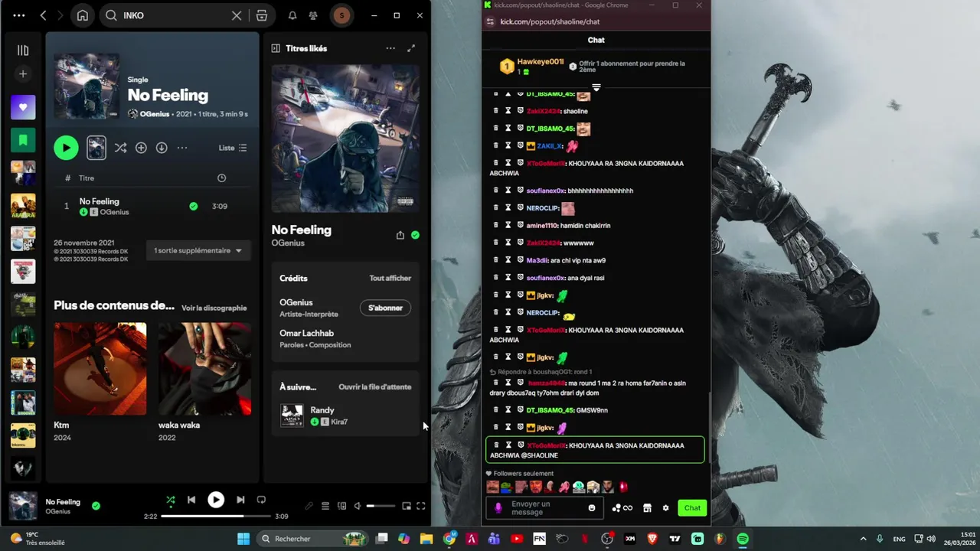Open Windows Start menu
980x551 pixels.
click(x=243, y=539)
